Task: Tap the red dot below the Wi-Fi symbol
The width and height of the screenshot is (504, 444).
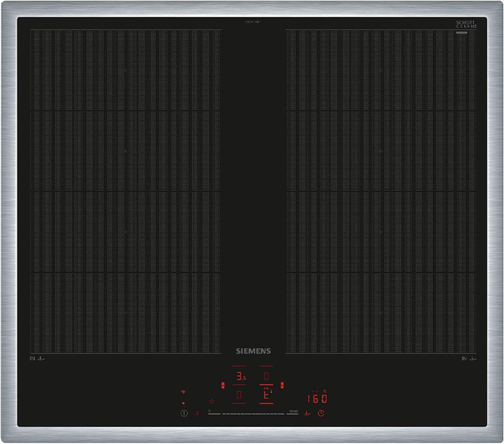Action: (183, 403)
